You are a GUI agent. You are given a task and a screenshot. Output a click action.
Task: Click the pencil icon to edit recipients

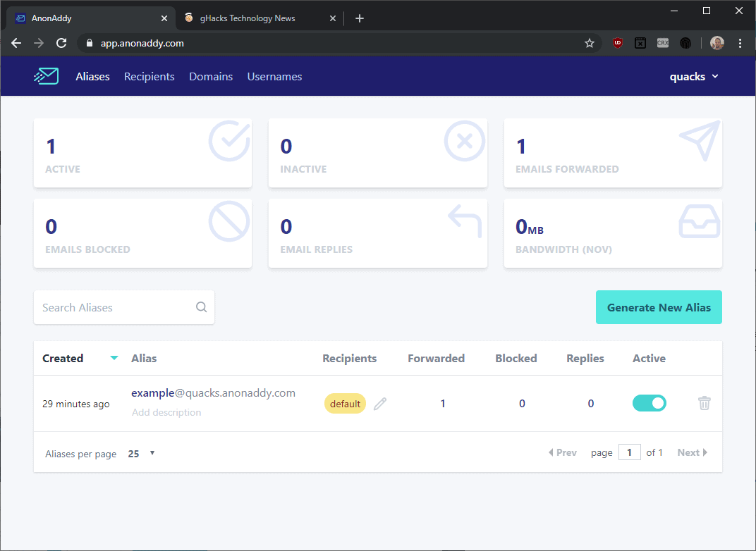tap(380, 404)
